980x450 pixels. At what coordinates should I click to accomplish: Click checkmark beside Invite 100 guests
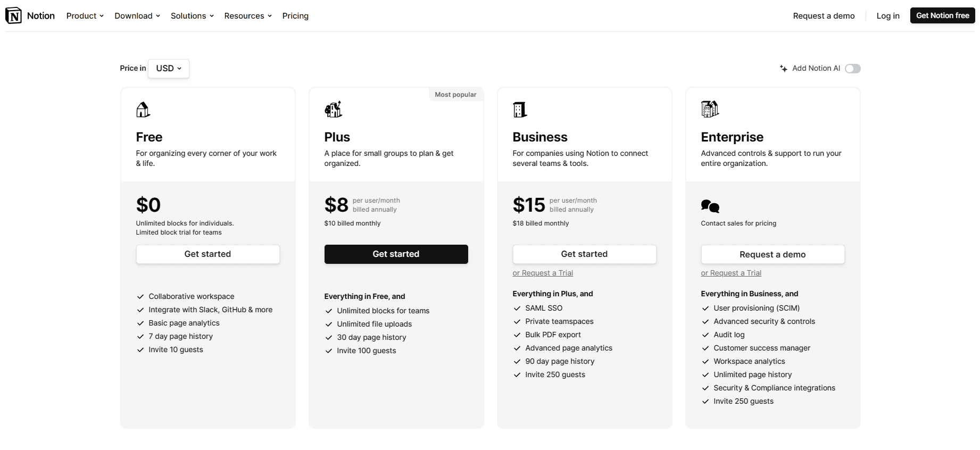coord(329,351)
